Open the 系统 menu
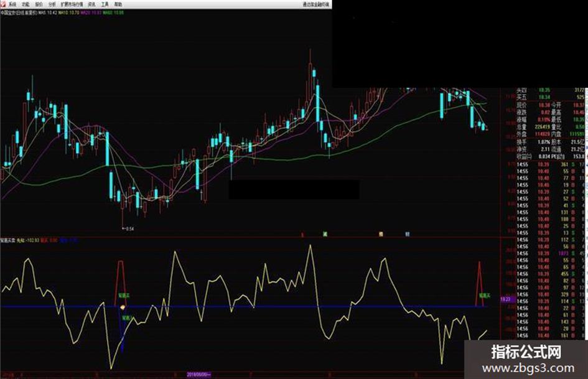This screenshot has width=588, height=379. click(12, 4)
